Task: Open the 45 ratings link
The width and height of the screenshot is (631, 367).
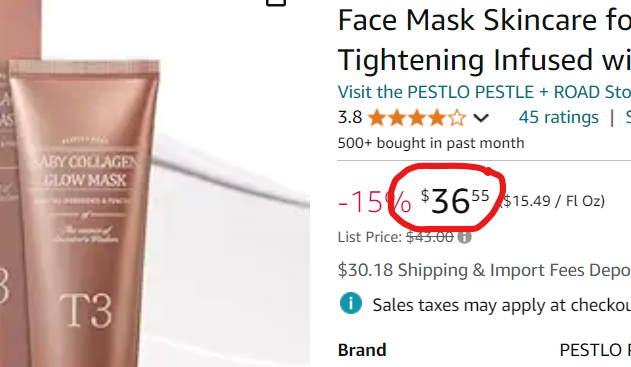Action: 559,118
